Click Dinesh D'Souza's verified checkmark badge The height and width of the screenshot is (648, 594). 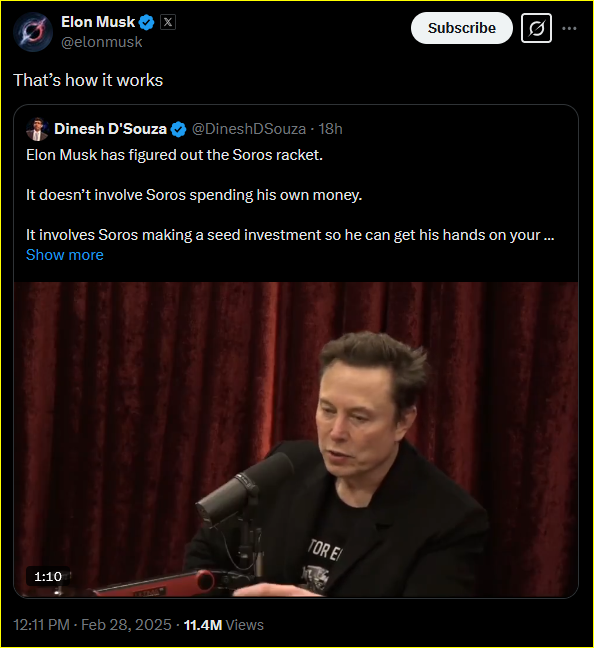pyautogui.click(x=178, y=129)
